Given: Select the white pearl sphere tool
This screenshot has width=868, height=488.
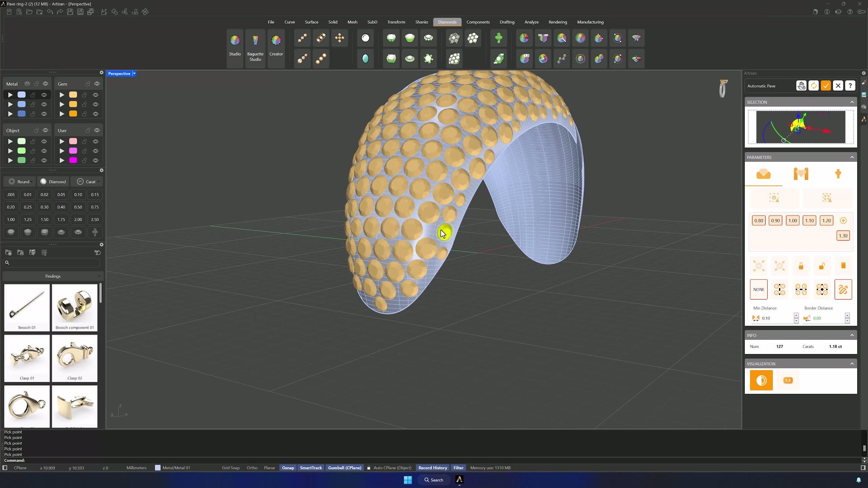Looking at the screenshot, I should pyautogui.click(x=365, y=38).
